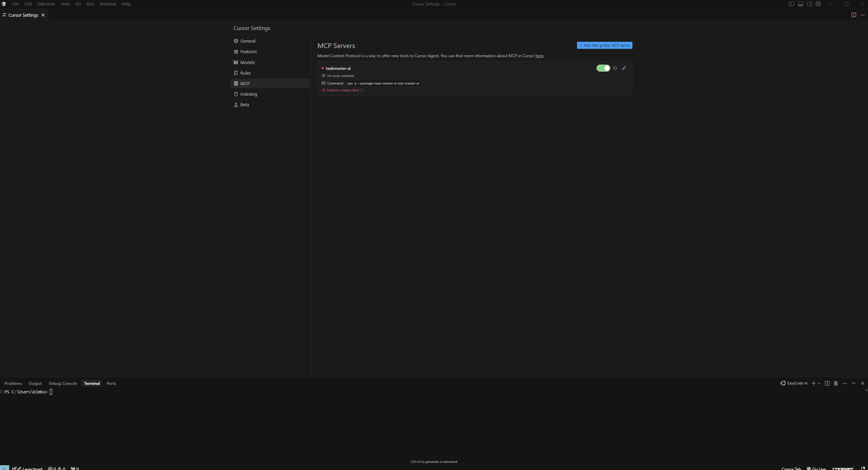This screenshot has height=470, width=868.
Task: Toggle the taskmaster-ai server switch
Action: (x=603, y=68)
